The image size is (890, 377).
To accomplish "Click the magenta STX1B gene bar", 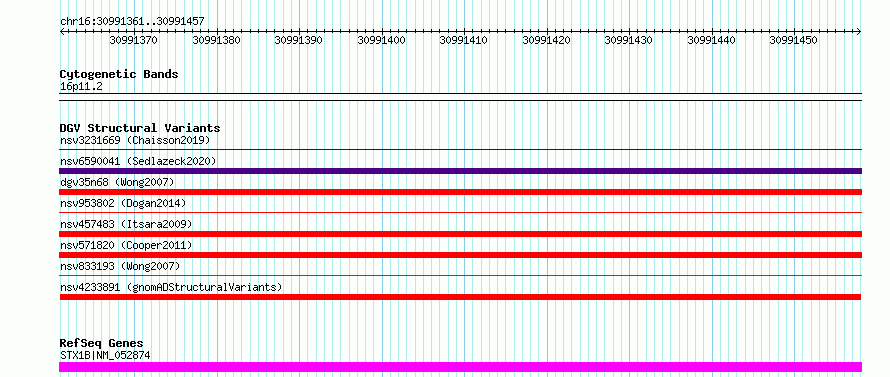I will [x=460, y=367].
